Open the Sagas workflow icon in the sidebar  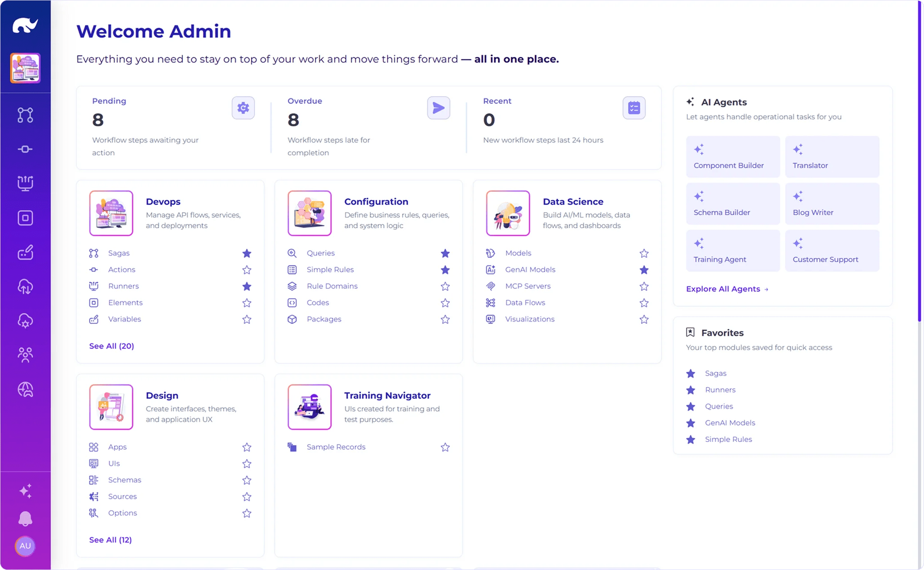(x=26, y=115)
